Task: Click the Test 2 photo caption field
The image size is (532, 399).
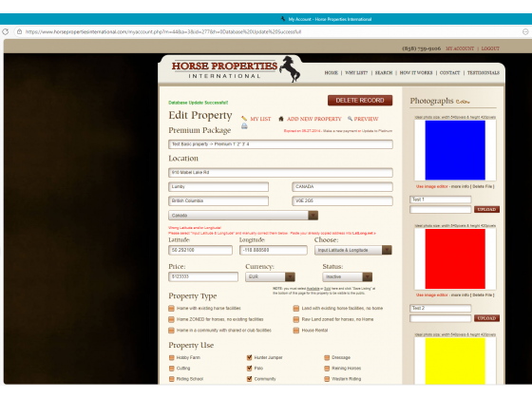Action: click(441, 308)
